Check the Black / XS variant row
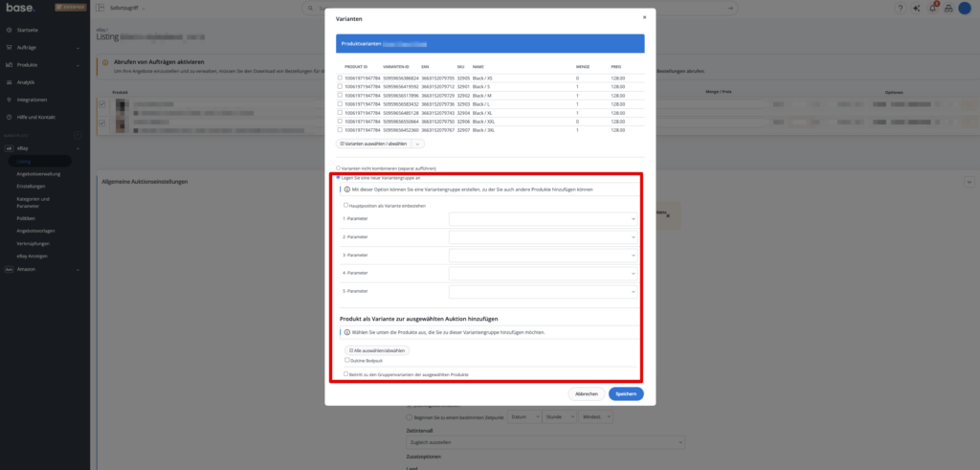This screenshot has width=980, height=470. (340, 78)
